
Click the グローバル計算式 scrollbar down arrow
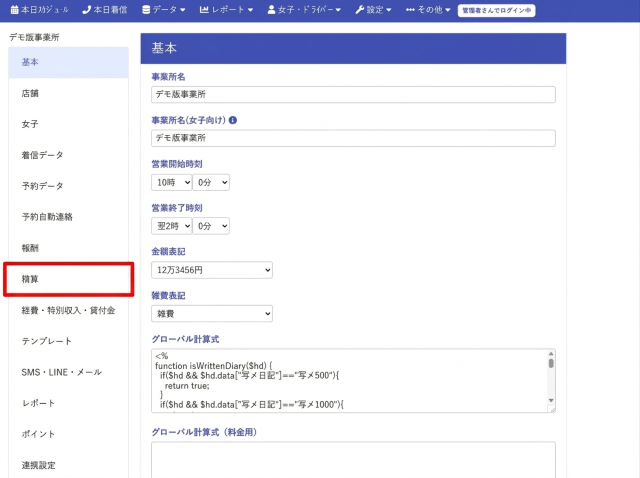551,400
